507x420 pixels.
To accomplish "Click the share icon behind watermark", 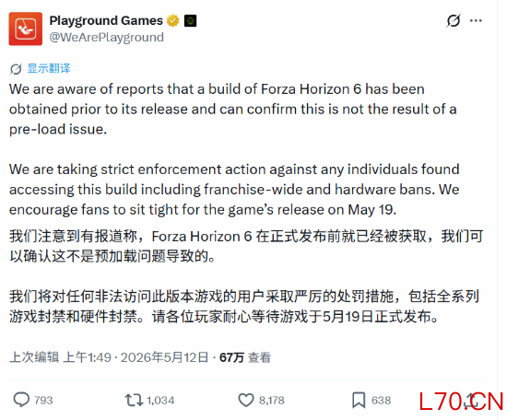I will (471, 400).
